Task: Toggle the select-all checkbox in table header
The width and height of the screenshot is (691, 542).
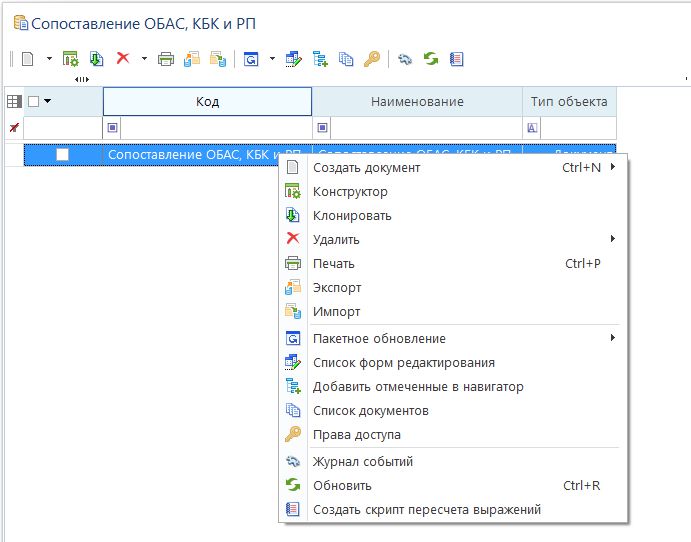Action: pos(34,101)
